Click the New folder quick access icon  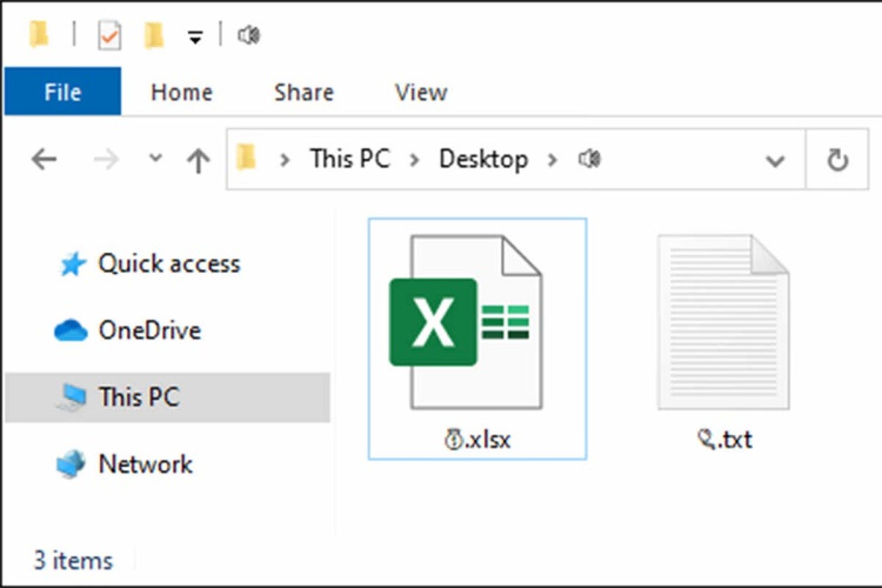[x=153, y=35]
